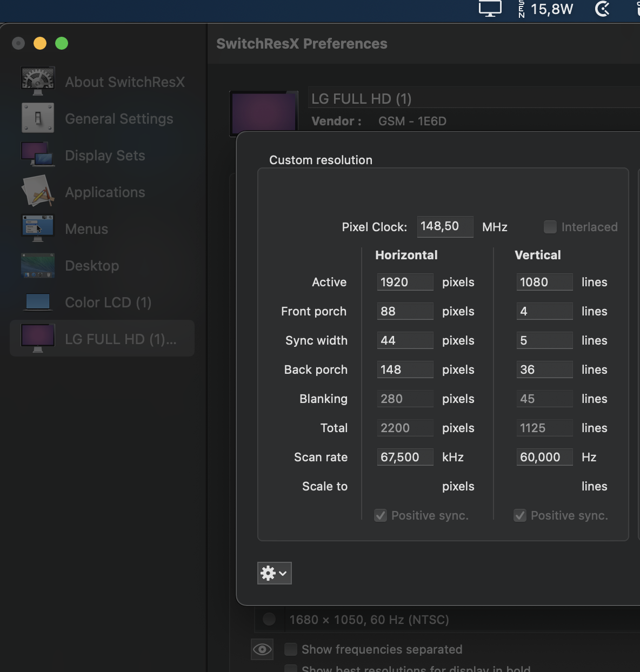Click the Desktop icon in sidebar
The height and width of the screenshot is (672, 640).
coord(38,265)
